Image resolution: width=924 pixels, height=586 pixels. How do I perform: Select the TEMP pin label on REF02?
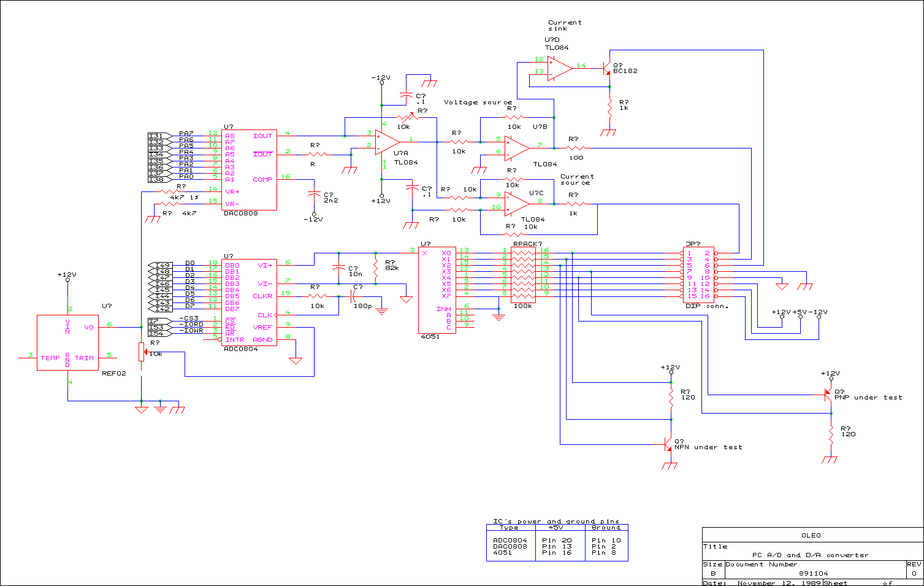(x=50, y=358)
